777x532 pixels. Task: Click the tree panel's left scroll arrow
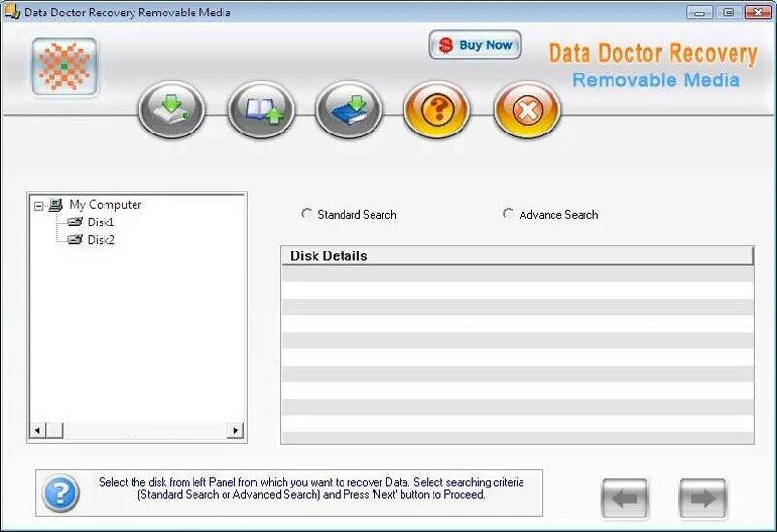(x=38, y=430)
